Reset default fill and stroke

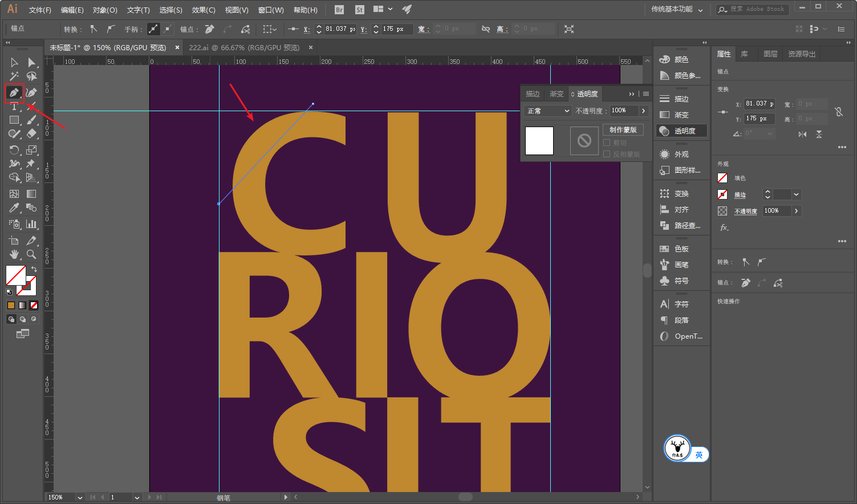9,292
